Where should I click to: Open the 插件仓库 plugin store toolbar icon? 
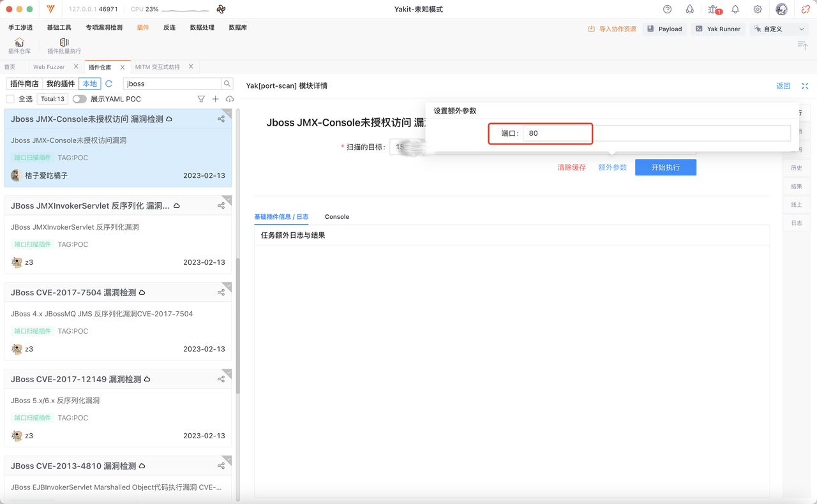19,46
